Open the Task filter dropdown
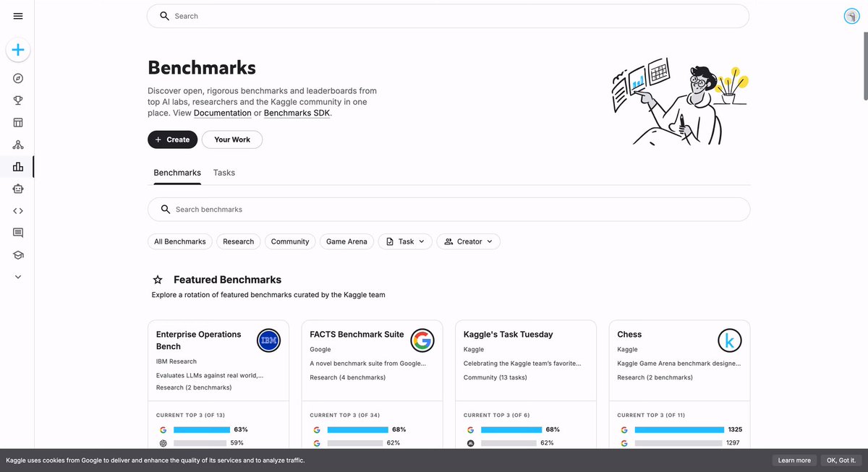The height and width of the screenshot is (472, 868). (405, 241)
